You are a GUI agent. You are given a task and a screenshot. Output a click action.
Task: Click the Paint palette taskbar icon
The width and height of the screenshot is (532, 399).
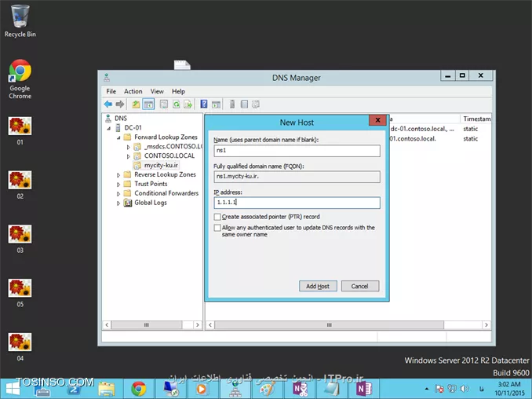(x=267, y=389)
